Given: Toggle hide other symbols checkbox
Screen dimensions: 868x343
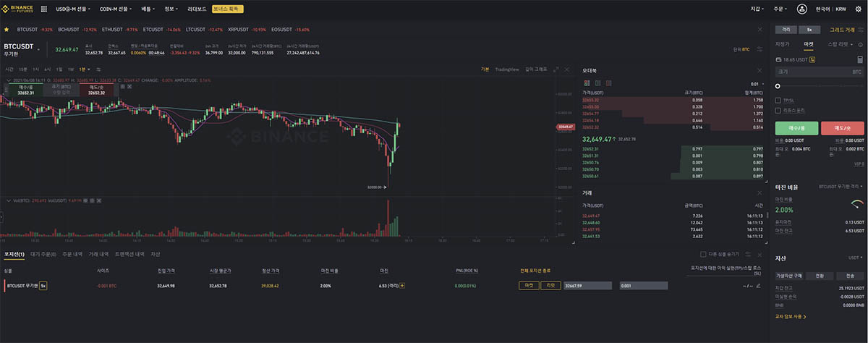Looking at the screenshot, I should pyautogui.click(x=704, y=254).
